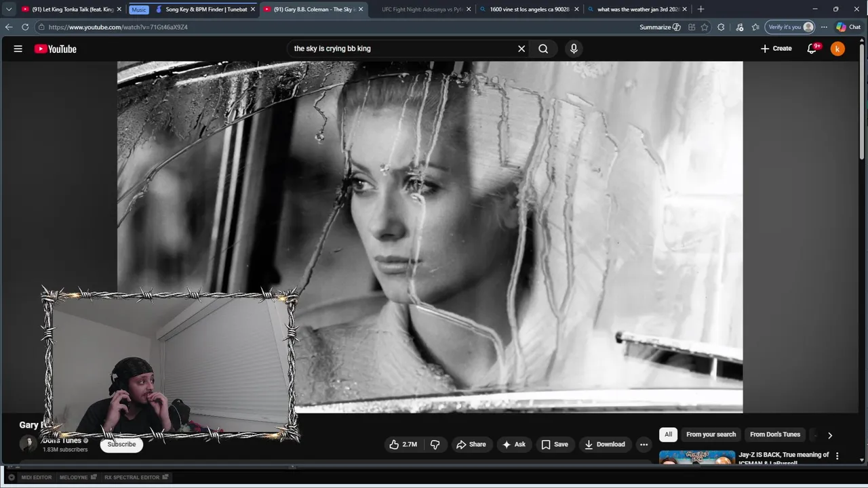The image size is (868, 488).
Task: Pop out the RX SPECTRAL EDITOR panel
Action: 165,477
